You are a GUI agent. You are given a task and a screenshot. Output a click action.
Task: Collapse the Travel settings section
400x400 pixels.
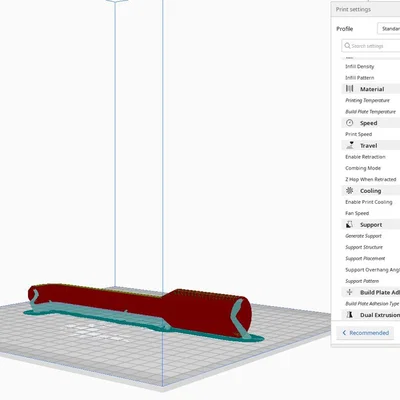point(371,146)
